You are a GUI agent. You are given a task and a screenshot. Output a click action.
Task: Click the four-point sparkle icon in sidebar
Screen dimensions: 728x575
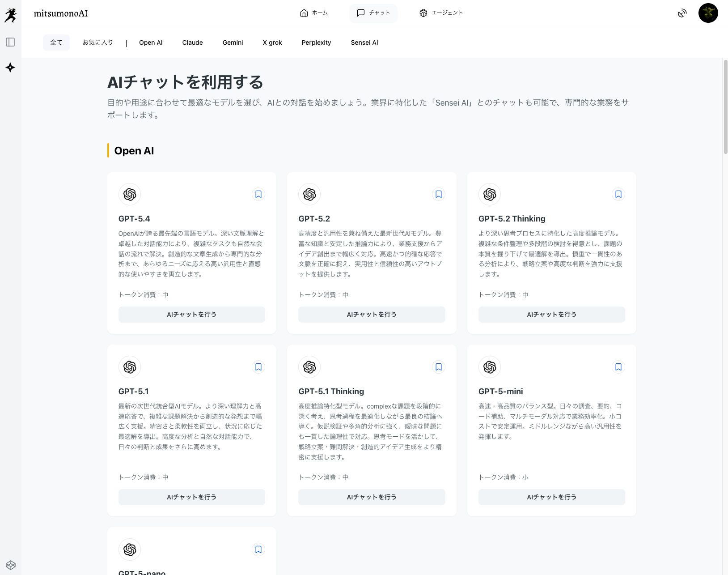[x=10, y=68]
